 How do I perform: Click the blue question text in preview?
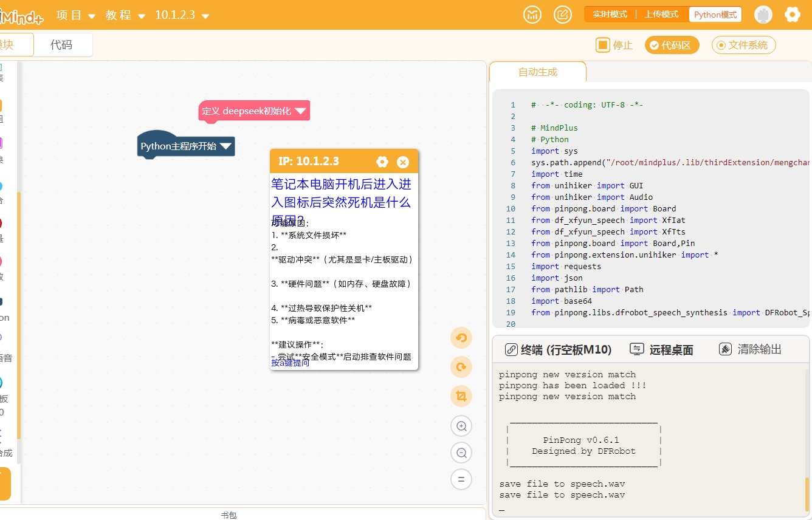pyautogui.click(x=341, y=202)
